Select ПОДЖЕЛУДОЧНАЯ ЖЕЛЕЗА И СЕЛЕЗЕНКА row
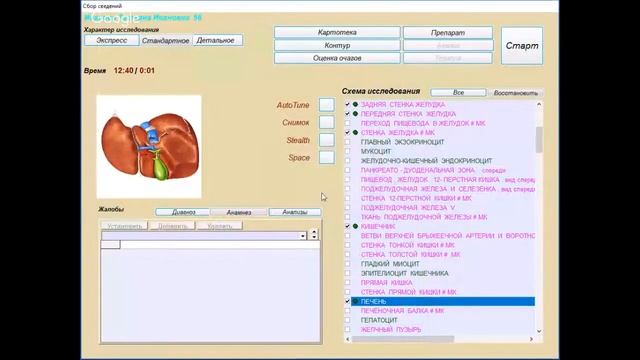The image size is (640, 360). pyautogui.click(x=448, y=189)
